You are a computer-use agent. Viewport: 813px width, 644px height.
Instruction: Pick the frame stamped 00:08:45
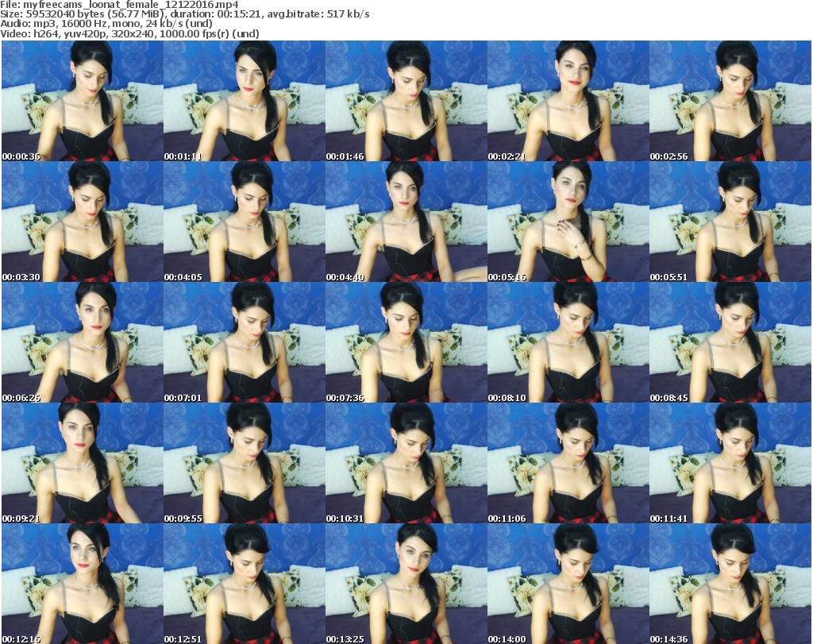(x=730, y=342)
